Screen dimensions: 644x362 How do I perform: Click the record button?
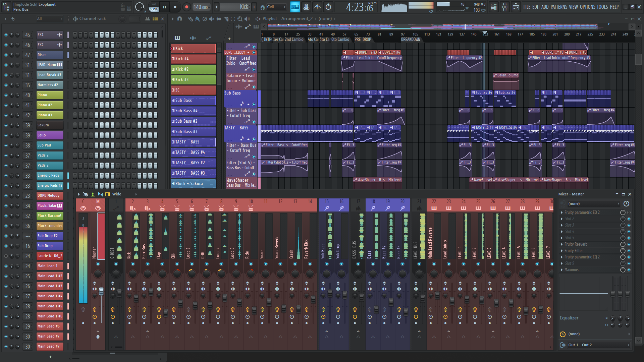click(187, 7)
